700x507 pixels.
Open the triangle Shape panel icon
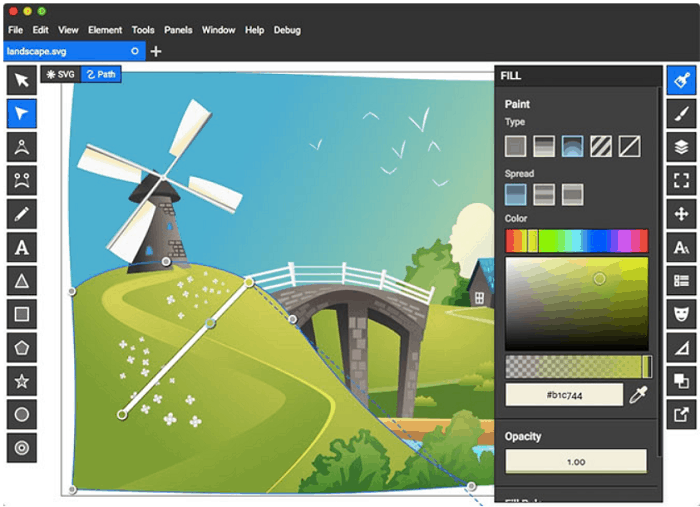(x=681, y=348)
